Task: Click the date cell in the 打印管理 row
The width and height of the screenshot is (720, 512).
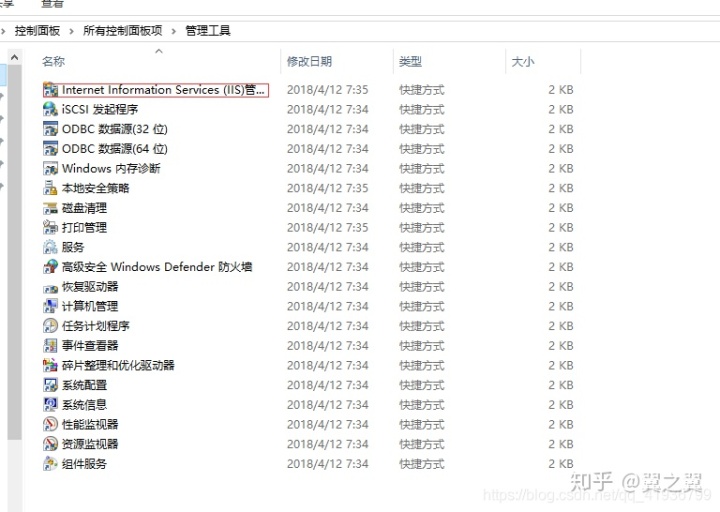Action: [x=327, y=228]
